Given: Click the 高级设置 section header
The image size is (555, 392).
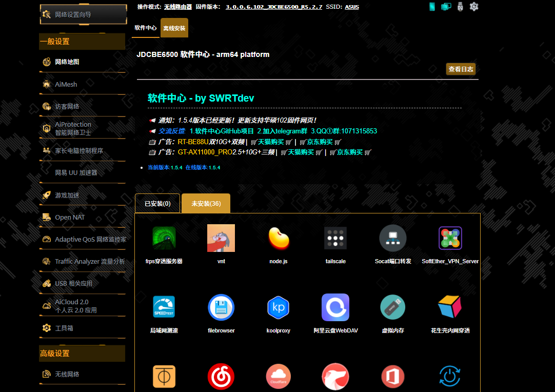Looking at the screenshot, I should pyautogui.click(x=82, y=354).
